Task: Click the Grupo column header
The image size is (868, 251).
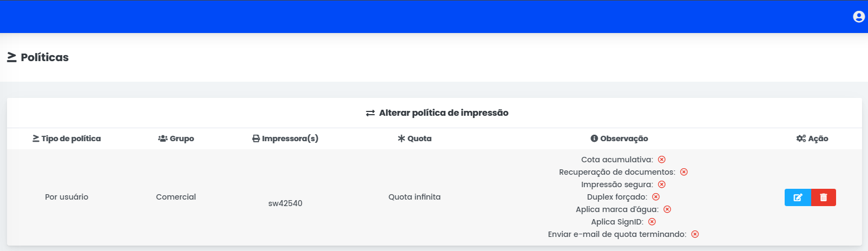Action: pyautogui.click(x=176, y=138)
